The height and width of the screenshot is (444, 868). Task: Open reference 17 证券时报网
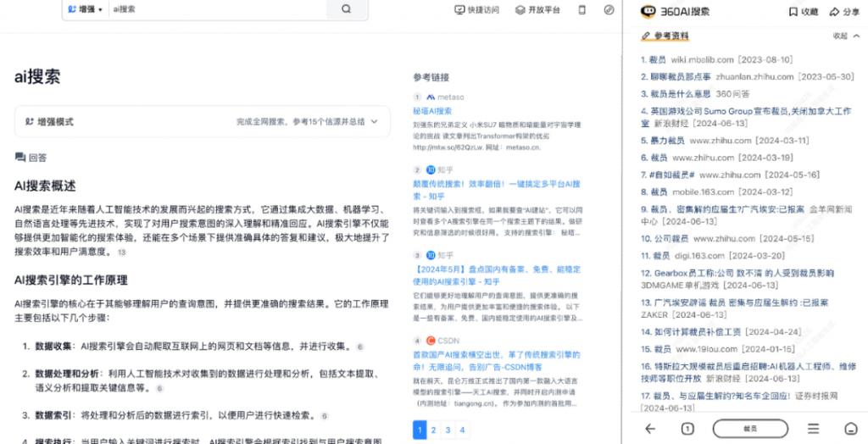[739, 402]
